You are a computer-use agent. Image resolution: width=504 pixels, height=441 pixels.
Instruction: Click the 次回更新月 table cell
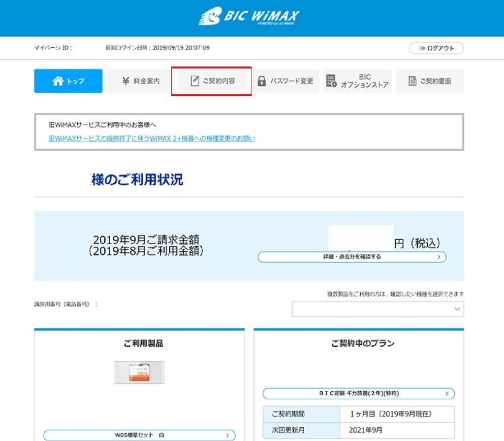click(x=301, y=430)
